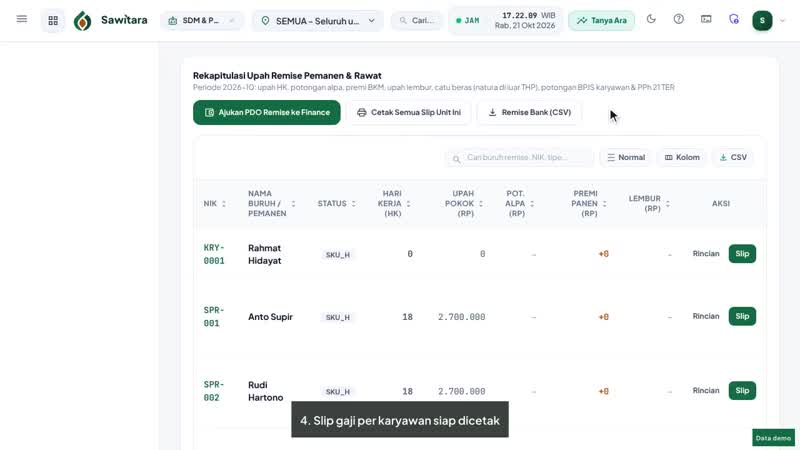Sort by Hari Kerja (HK) column
Image resolution: width=800 pixels, height=450 pixels.
(x=394, y=204)
